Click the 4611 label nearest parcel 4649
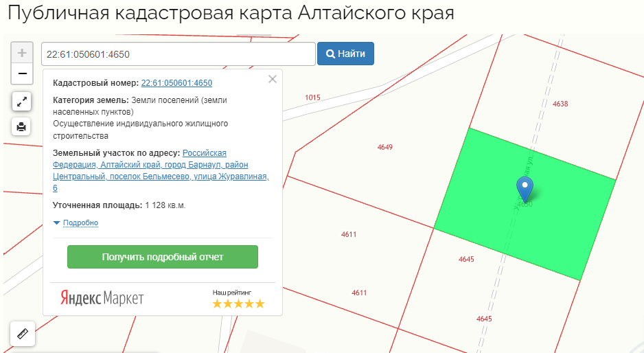The image size is (644, 353). tap(349, 235)
